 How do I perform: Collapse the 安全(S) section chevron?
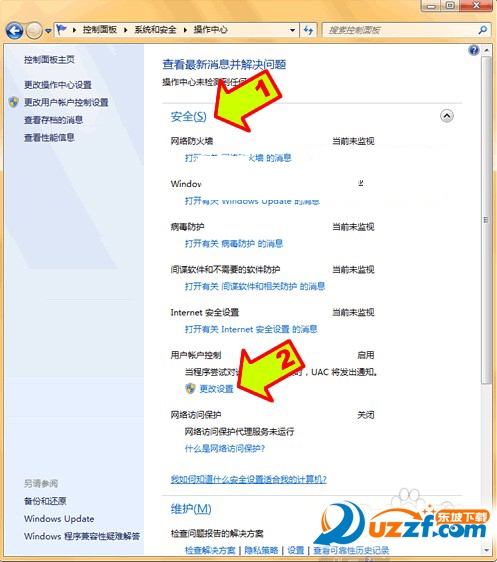447,116
